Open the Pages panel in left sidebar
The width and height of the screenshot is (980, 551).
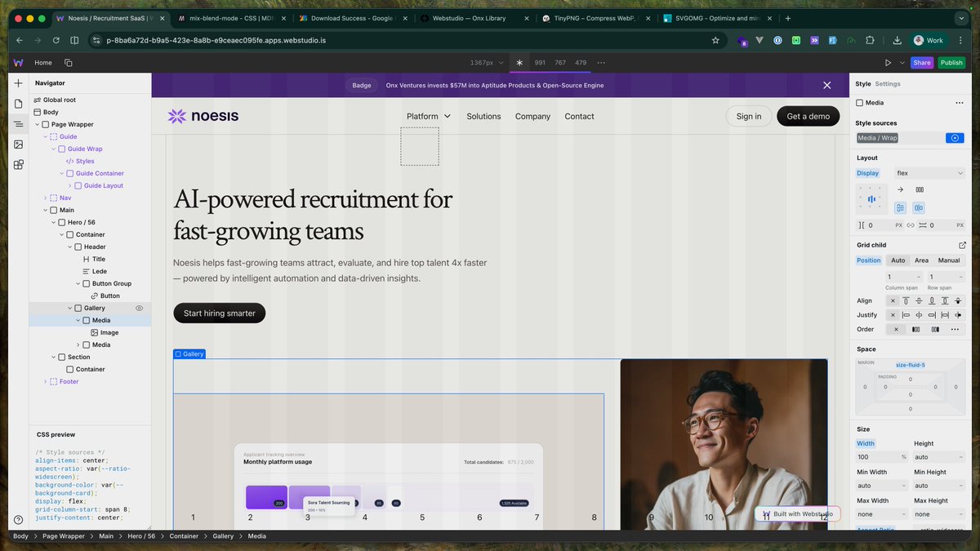[18, 104]
